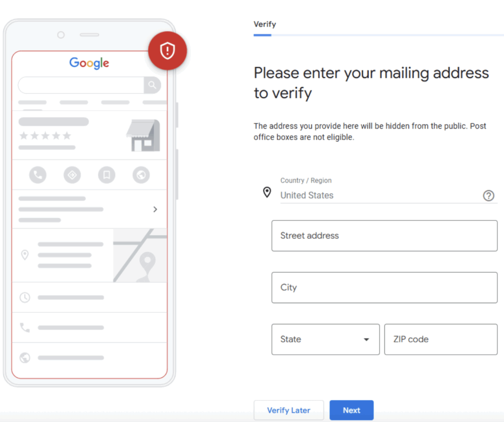Tap the phone call icon on the preview

pos(38,175)
